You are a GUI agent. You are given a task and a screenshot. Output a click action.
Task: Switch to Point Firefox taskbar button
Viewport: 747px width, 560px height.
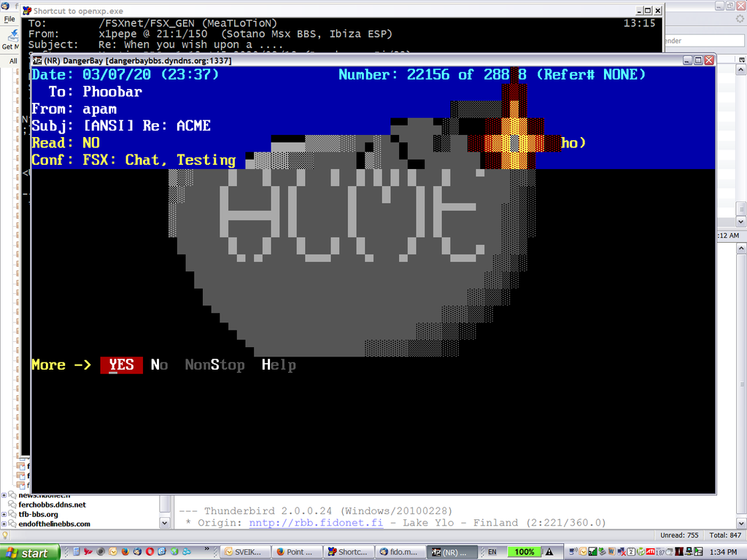click(298, 552)
